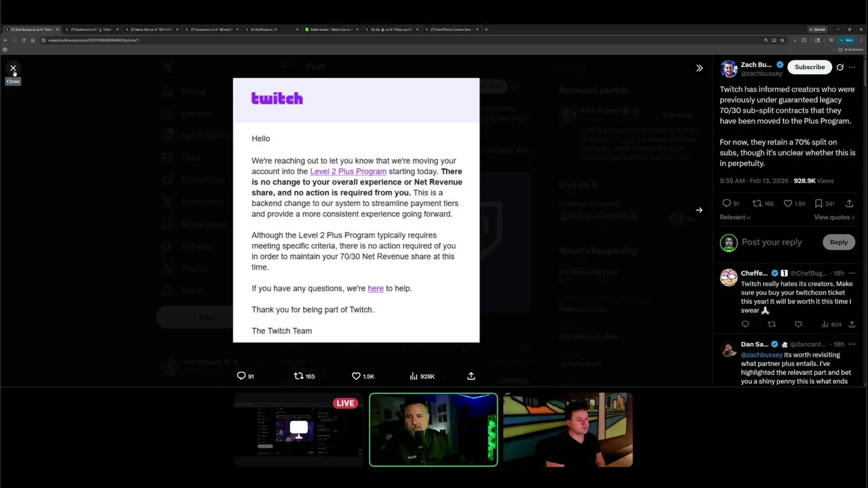Screen dimensions: 868x488
Task: Click the share icon beneath the photo
Action: (x=471, y=376)
